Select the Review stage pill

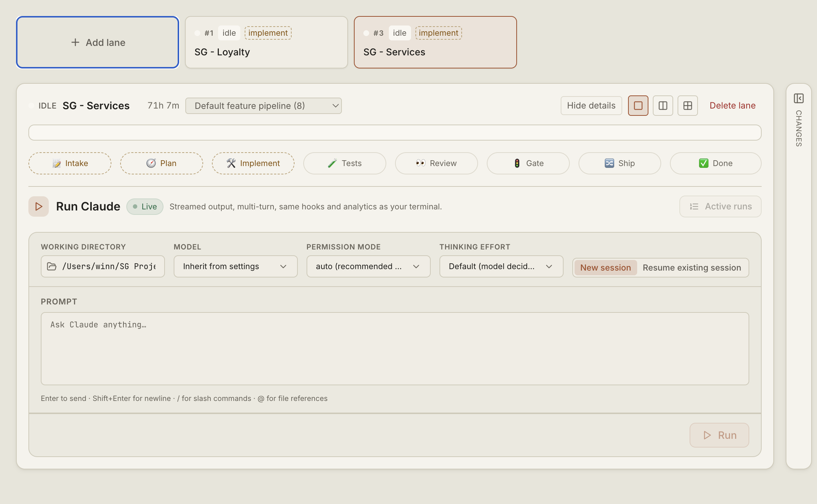tap(436, 163)
